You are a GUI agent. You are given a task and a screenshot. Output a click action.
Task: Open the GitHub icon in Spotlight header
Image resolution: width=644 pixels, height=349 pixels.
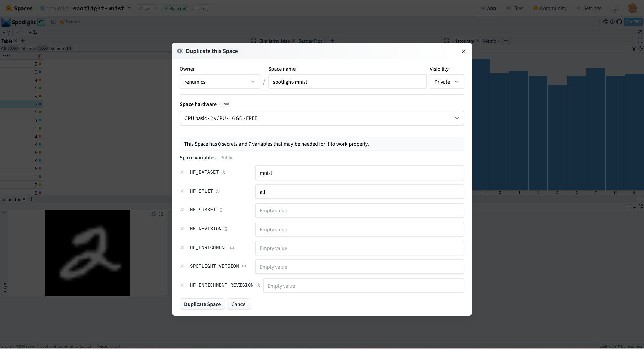(619, 22)
